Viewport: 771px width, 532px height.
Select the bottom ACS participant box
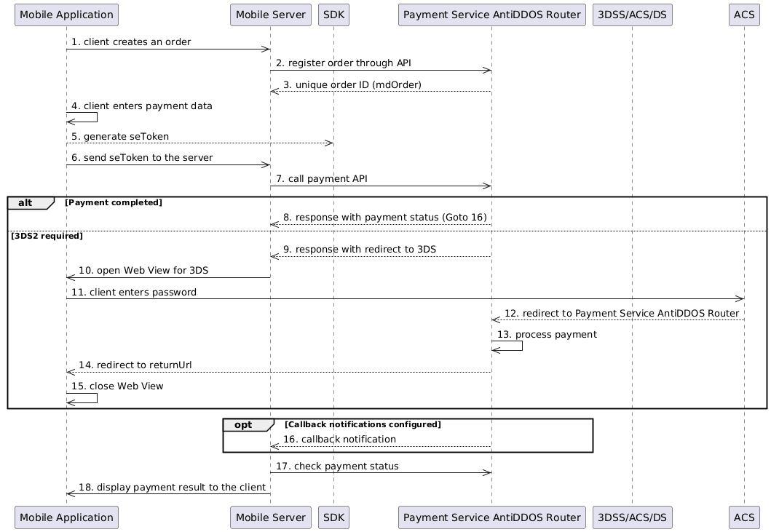[744, 517]
